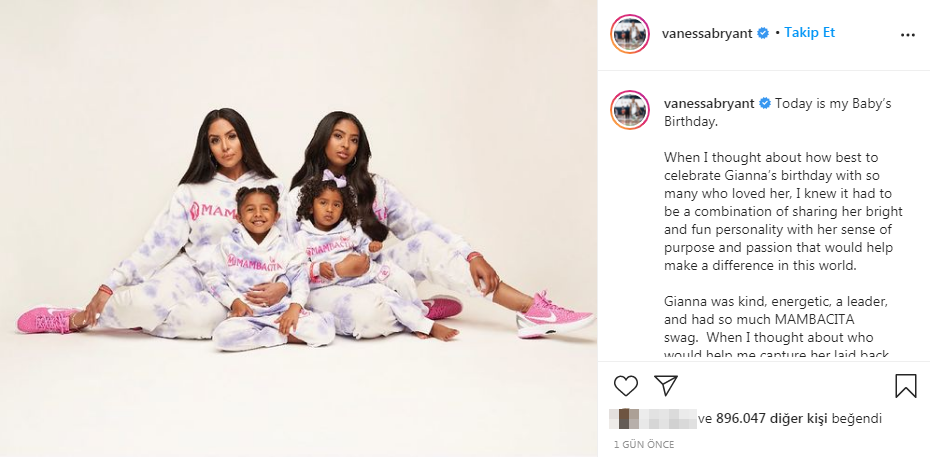Click the caption profile avatar
Screen dimensions: 930x457
click(x=629, y=110)
